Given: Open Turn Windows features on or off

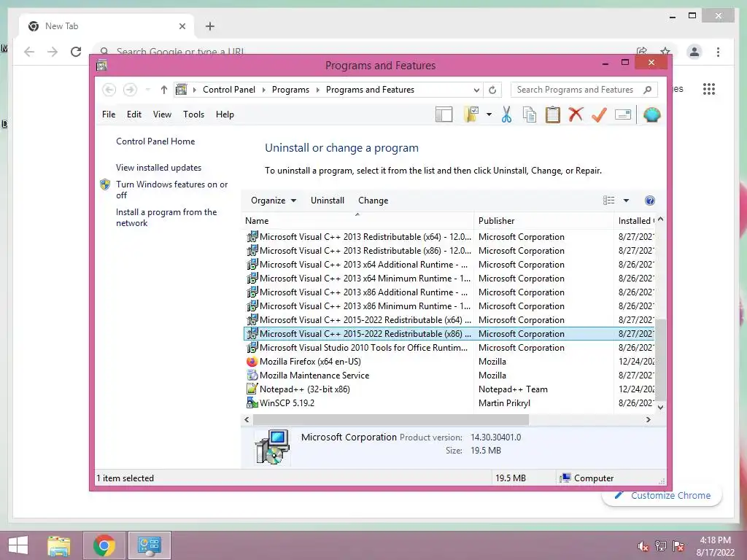Looking at the screenshot, I should [171, 190].
